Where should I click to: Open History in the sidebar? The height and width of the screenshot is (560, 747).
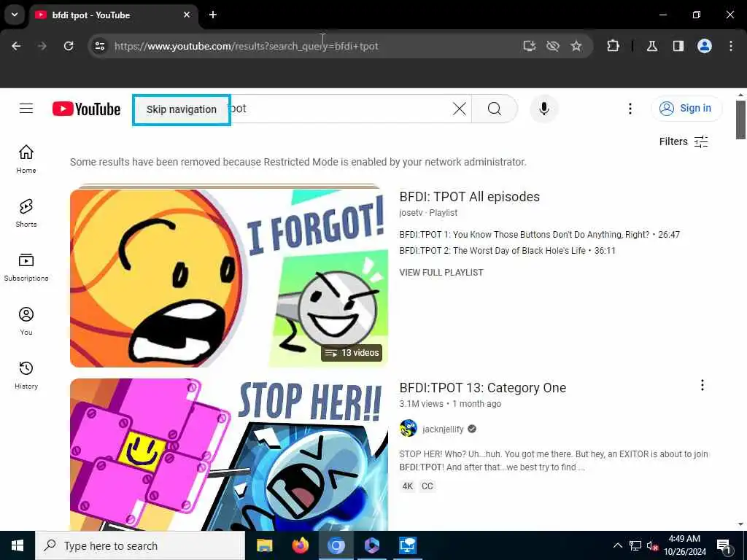coord(26,376)
